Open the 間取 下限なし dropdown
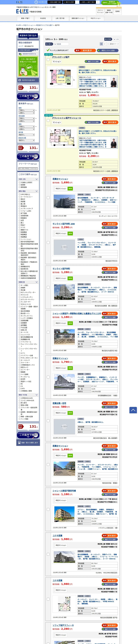 click(27, 127)
